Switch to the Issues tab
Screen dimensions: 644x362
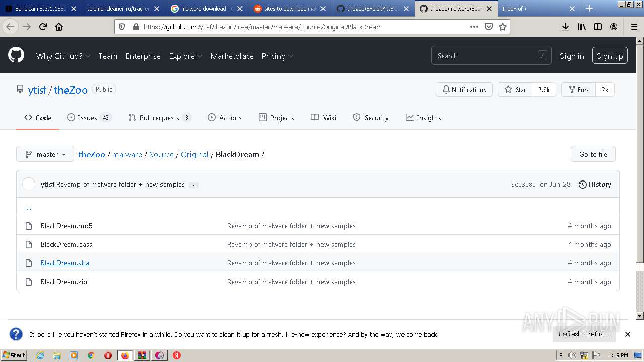point(89,118)
